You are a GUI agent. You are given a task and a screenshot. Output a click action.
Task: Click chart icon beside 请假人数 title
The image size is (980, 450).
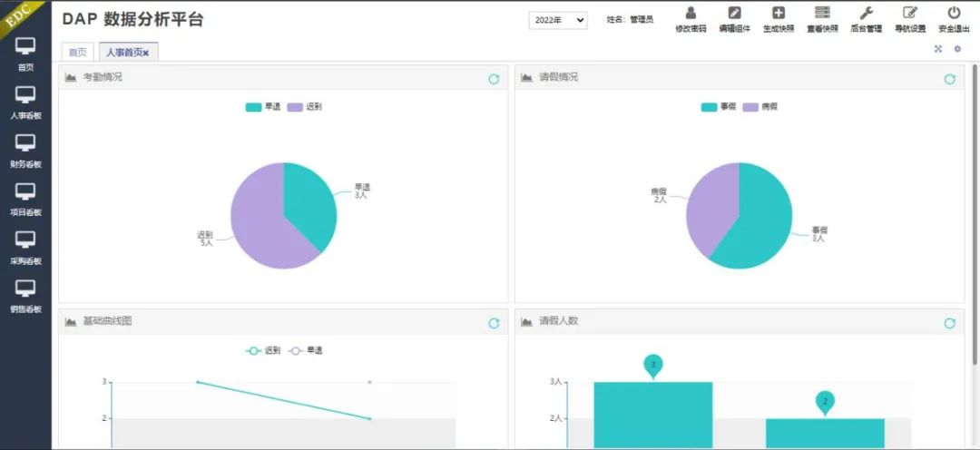(x=526, y=321)
